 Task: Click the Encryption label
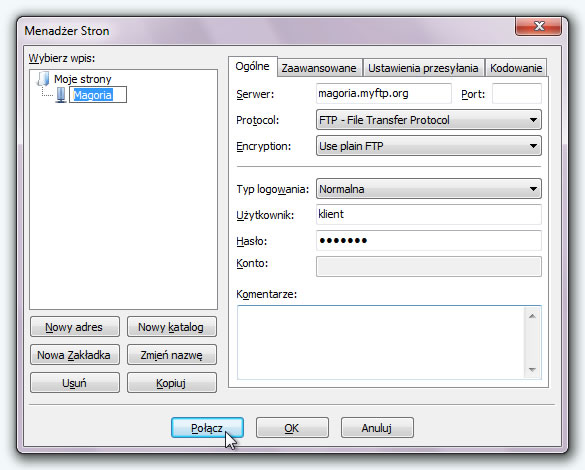point(263,146)
